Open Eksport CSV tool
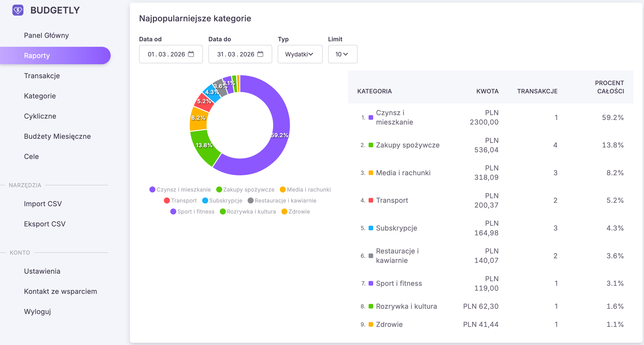The height and width of the screenshot is (345, 644). [x=45, y=224]
